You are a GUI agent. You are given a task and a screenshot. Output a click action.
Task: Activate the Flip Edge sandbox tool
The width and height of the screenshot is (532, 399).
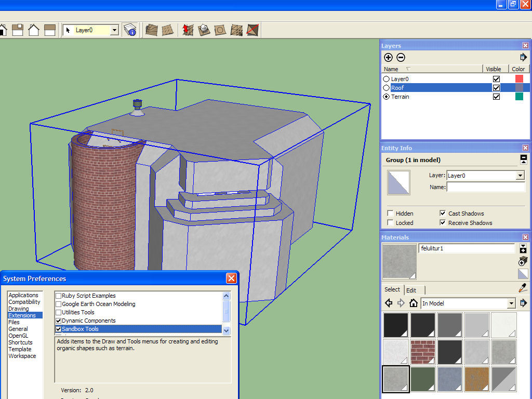[252, 30]
